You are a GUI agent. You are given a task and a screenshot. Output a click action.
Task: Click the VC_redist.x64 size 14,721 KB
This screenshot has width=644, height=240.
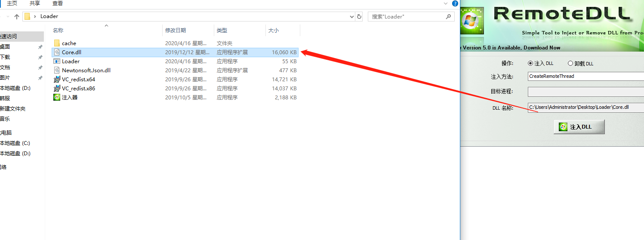(284, 80)
